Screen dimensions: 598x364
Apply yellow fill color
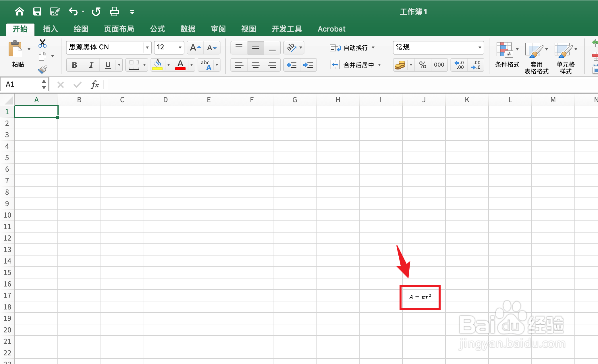pyautogui.click(x=157, y=65)
